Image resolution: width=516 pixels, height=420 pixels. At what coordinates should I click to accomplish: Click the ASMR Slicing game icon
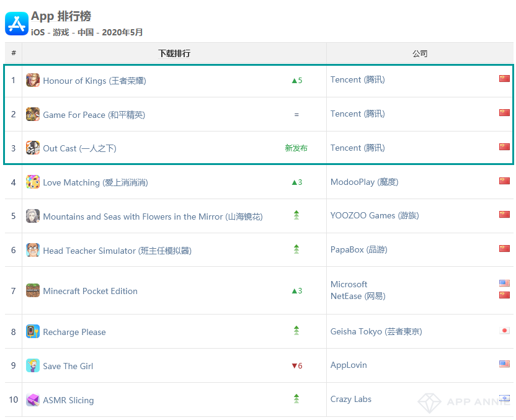click(x=33, y=400)
